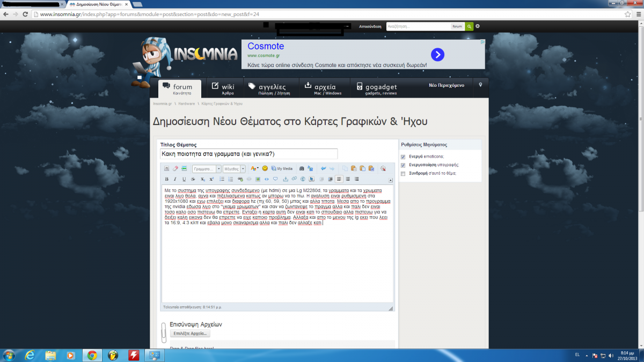Open Νέο Περιεχόμενο in the nav bar
This screenshot has width=644, height=362.
(447, 85)
